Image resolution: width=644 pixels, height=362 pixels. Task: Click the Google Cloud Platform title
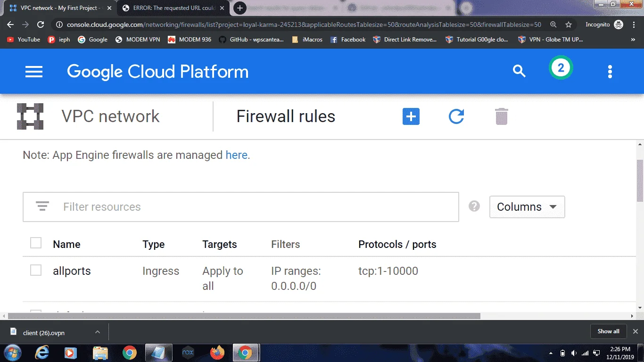tap(157, 72)
